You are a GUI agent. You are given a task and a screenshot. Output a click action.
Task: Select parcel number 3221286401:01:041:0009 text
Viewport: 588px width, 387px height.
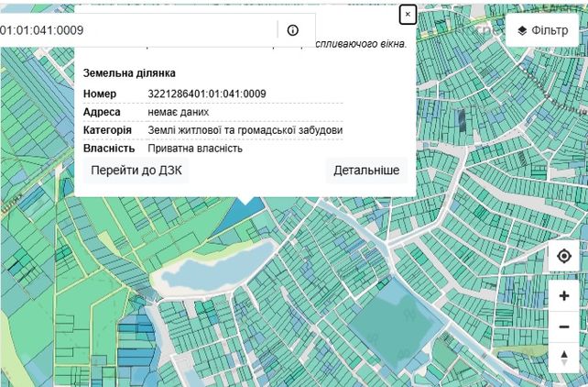point(207,94)
